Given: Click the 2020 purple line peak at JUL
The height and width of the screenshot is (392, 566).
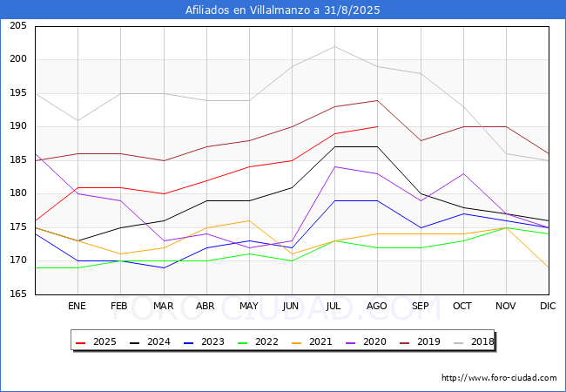Looking at the screenshot, I should [x=335, y=166].
